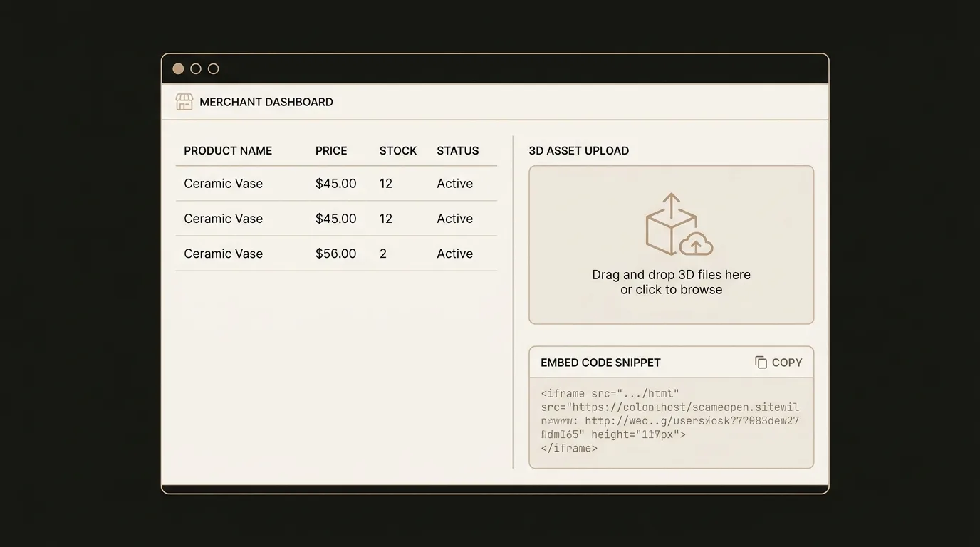Click the COPY button label
This screenshot has width=980, height=547.
click(787, 363)
